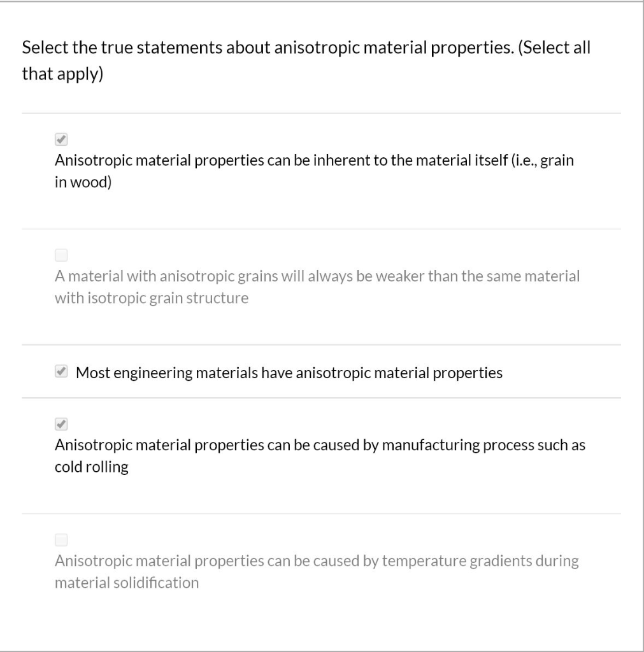Click the checkmark beside the cold rolling answer
The width and height of the screenshot is (644, 652).
click(61, 423)
